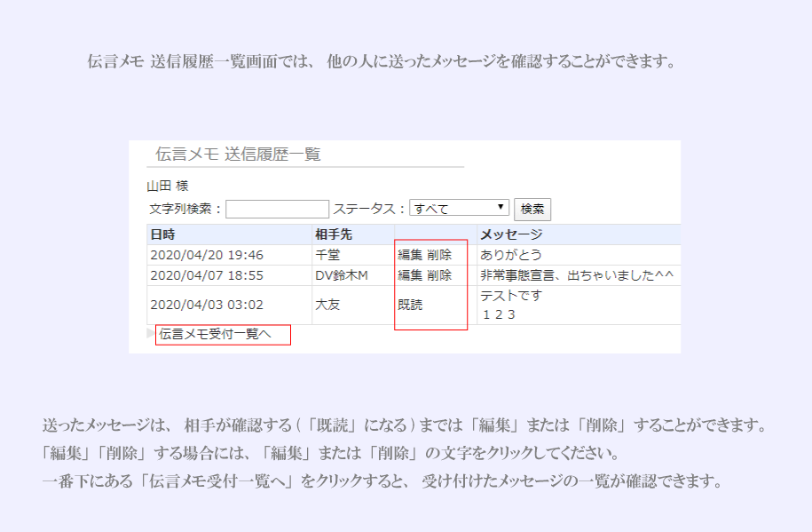Click 編集 in the 千堂 row
Screen dimensions: 812x532
coord(410,255)
